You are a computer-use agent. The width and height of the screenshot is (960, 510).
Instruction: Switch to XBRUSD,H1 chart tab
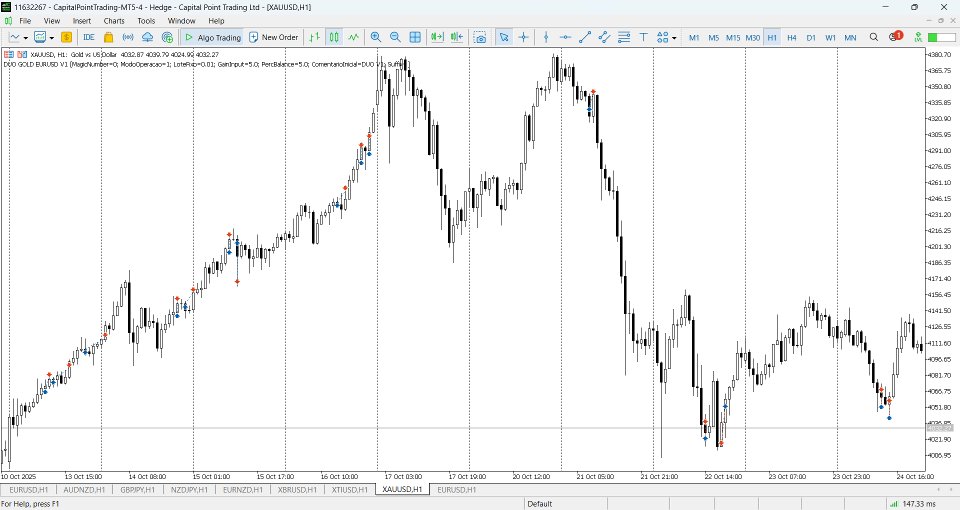297,490
